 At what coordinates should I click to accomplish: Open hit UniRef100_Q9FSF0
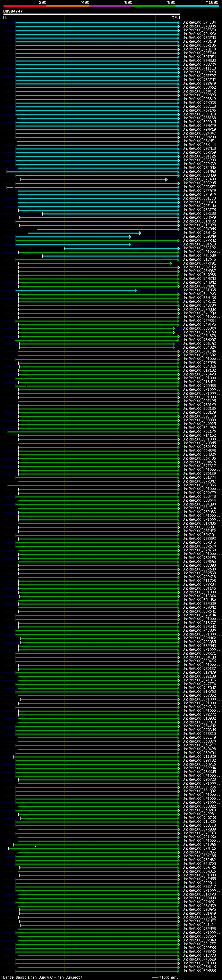click(x=199, y=30)
